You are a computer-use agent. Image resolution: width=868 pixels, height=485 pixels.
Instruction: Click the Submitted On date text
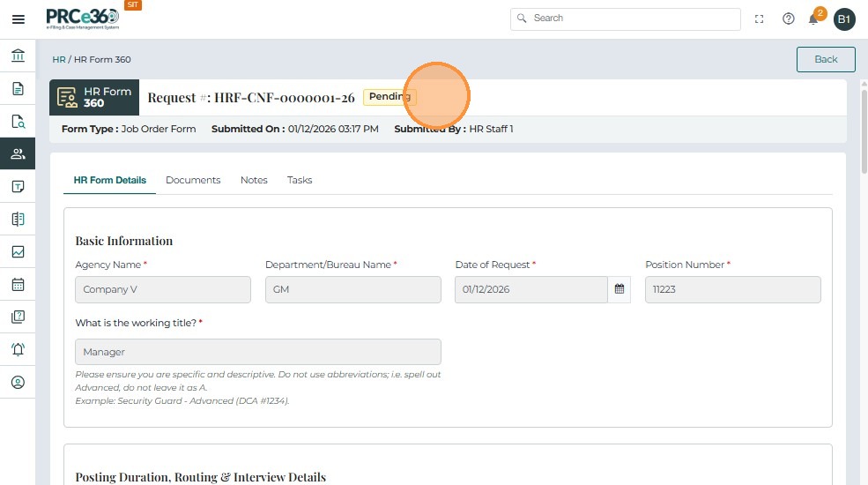pyautogui.click(x=295, y=129)
